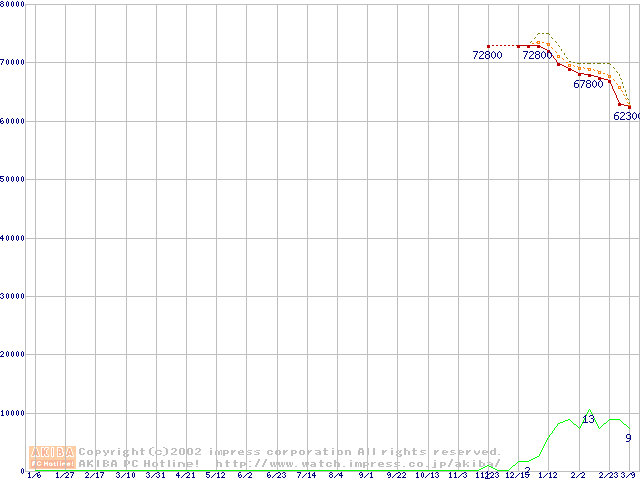The height and width of the screenshot is (480, 640).
Task: Select the 1/12 date on the x-axis
Action: [548, 475]
